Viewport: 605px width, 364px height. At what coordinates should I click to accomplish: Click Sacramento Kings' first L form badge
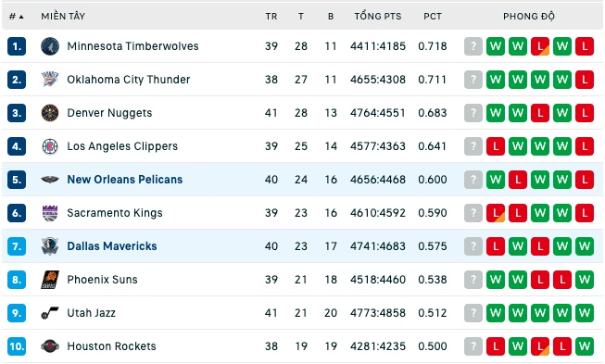496,213
